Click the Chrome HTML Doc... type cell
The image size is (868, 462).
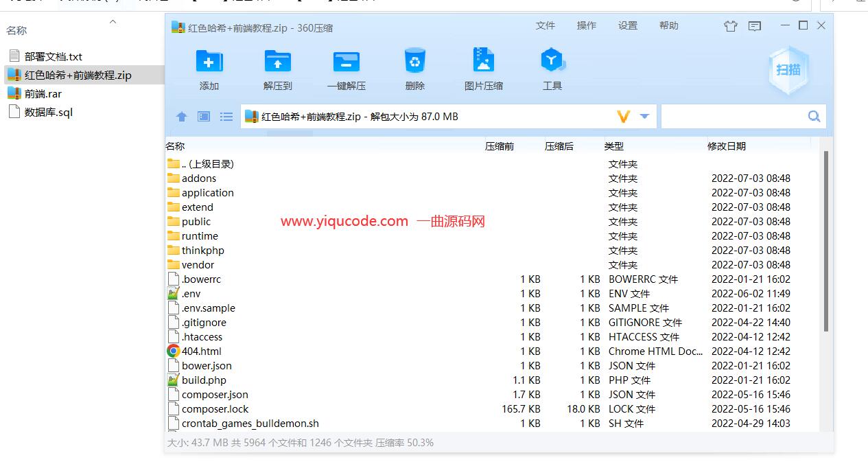tap(656, 351)
